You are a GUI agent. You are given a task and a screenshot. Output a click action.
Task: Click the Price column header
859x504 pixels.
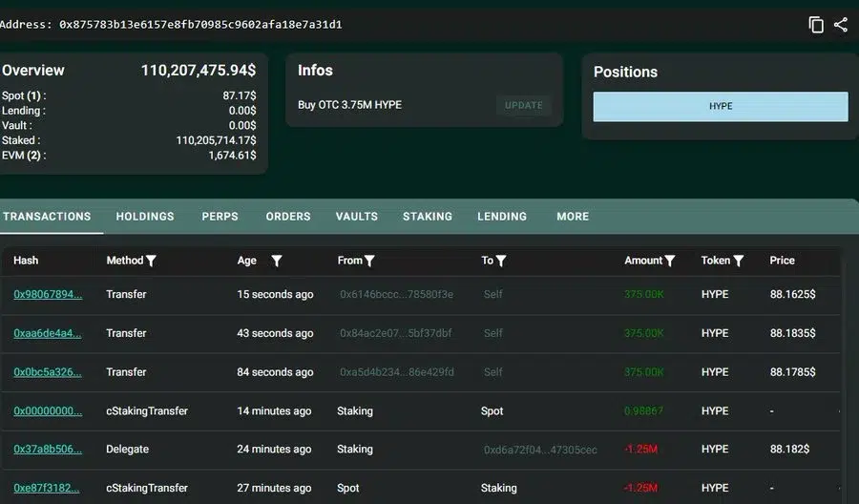pos(782,261)
